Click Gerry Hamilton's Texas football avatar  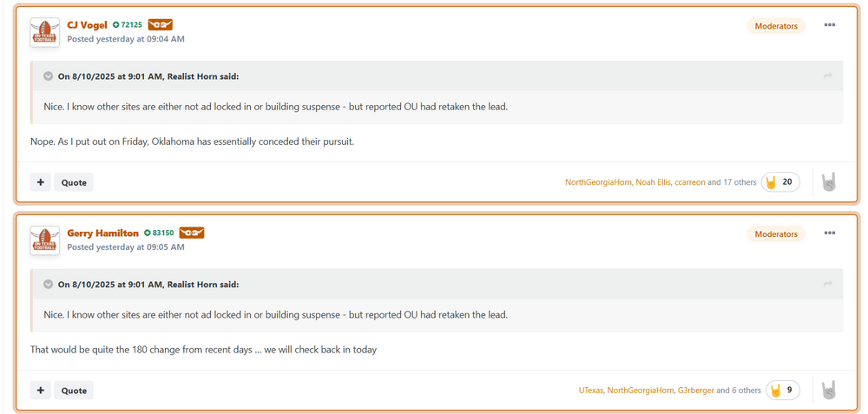pyautogui.click(x=44, y=240)
